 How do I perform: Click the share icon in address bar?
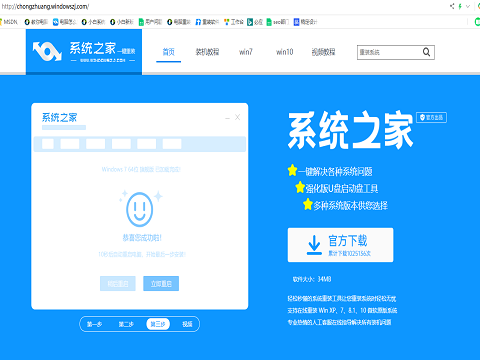(x=452, y=6)
